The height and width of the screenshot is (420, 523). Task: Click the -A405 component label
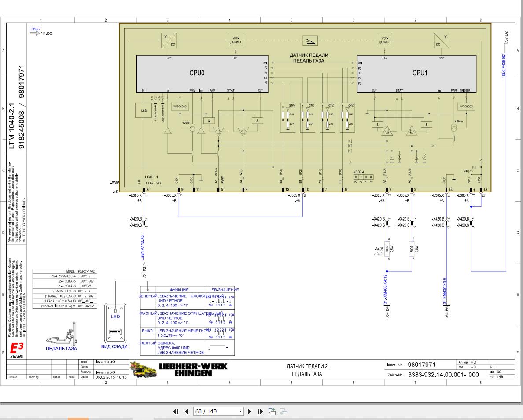click(x=379, y=249)
